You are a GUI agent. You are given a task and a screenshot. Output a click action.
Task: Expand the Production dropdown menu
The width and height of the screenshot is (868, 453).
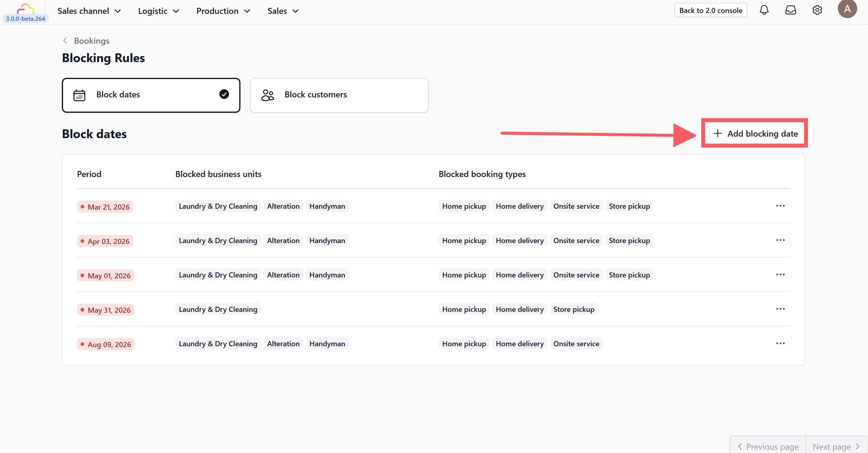[223, 11]
